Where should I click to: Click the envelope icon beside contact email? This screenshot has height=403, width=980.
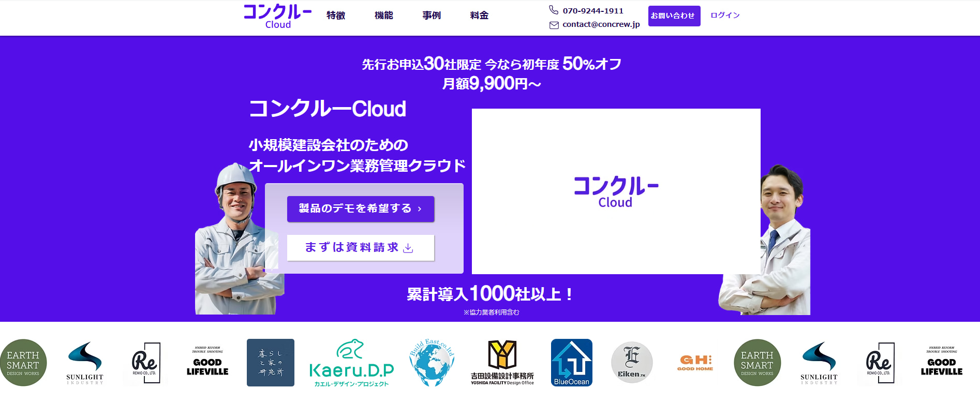coord(554,25)
